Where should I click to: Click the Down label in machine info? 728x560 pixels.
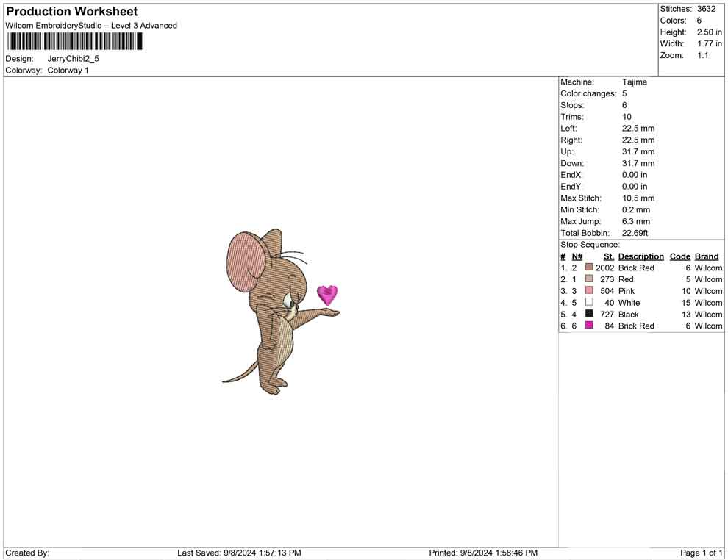tap(572, 163)
